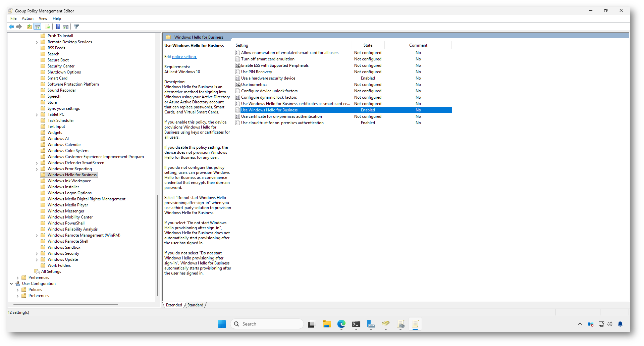Expand Windows Remote Management (WinRM) node
644x346 pixels.
37,236
